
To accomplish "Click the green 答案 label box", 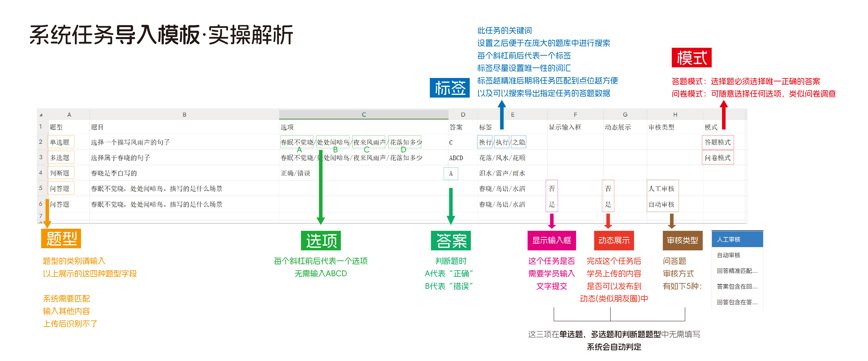I will coord(451,241).
